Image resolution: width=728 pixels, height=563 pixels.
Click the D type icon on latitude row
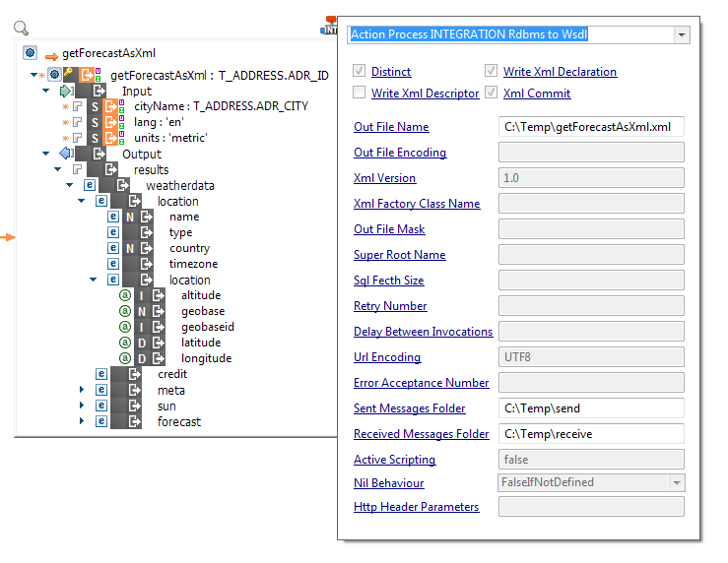click(142, 344)
